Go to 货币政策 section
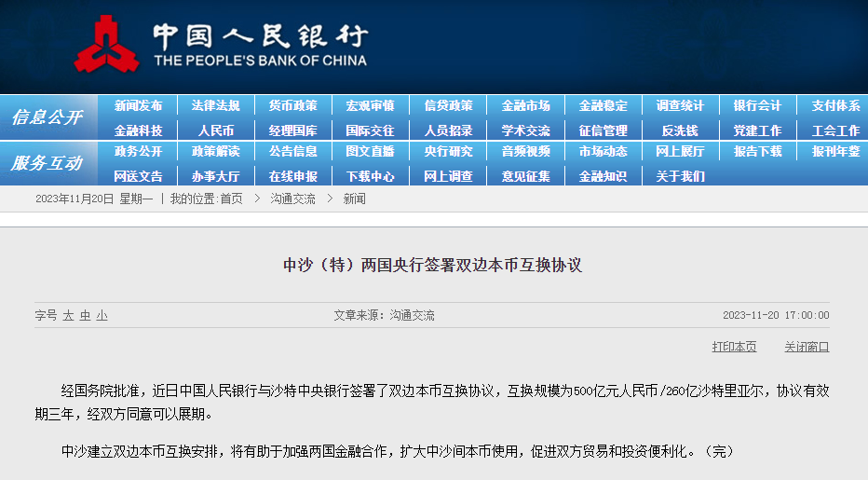This screenshot has width=868, height=480. click(x=292, y=105)
